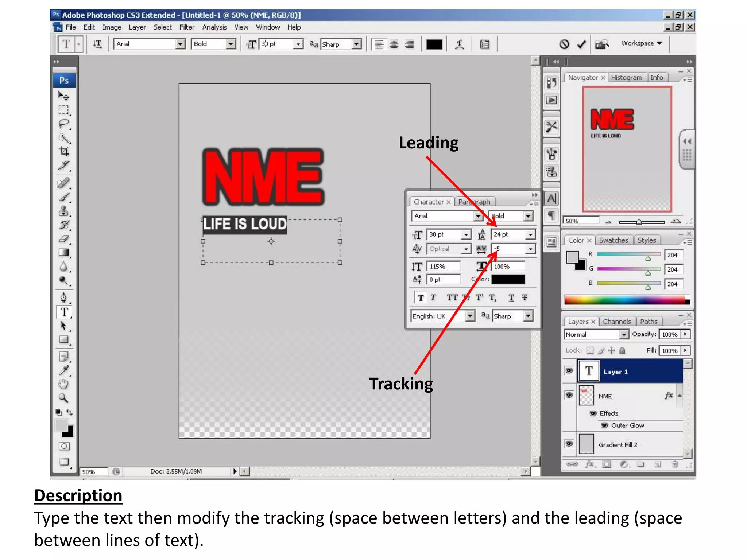This screenshot has height=560, width=747.
Task: Open font style Bold dropdown in options bar
Action: coord(231,44)
